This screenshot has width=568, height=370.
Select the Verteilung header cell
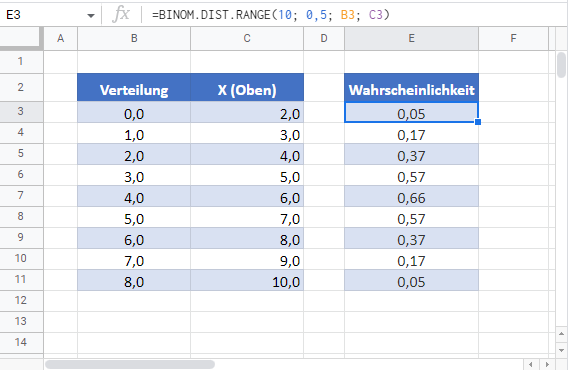[134, 87]
